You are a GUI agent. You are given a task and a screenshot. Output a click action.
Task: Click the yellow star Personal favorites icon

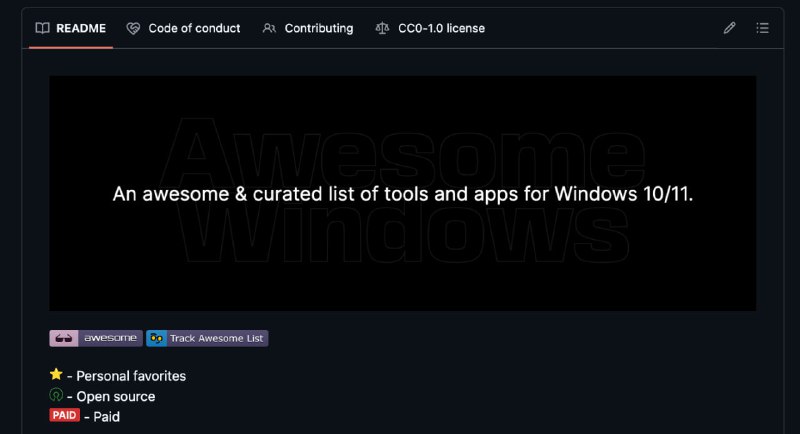(x=56, y=374)
